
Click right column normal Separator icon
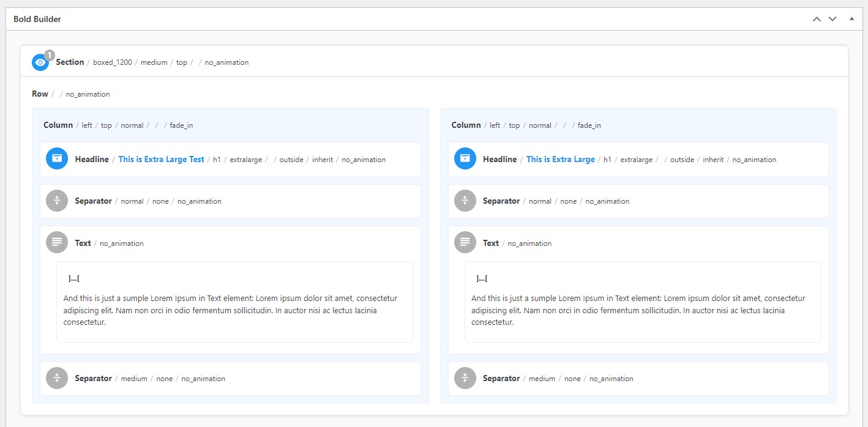(465, 201)
